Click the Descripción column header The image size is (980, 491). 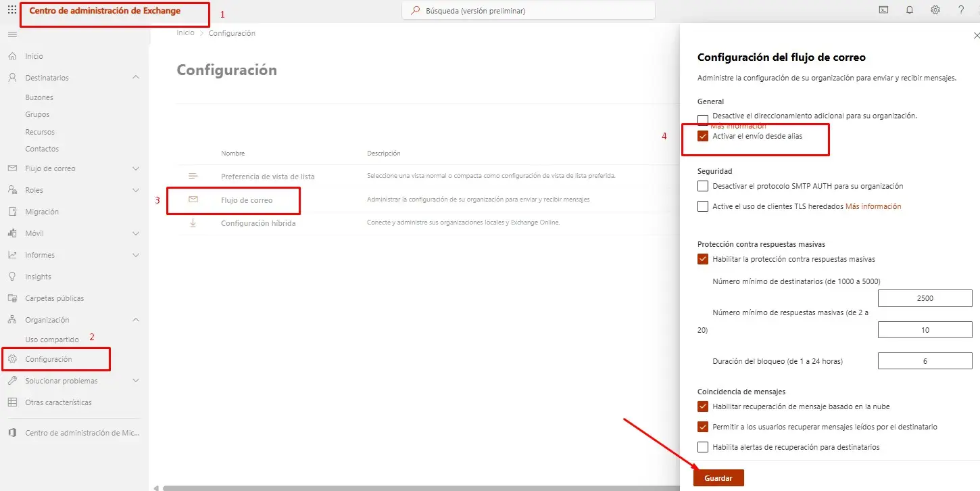[383, 154]
